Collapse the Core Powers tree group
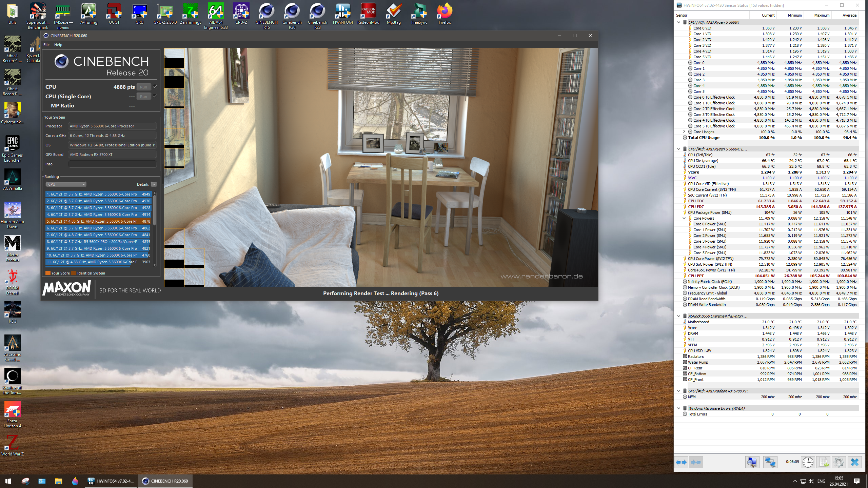The height and width of the screenshot is (488, 868). tap(684, 218)
